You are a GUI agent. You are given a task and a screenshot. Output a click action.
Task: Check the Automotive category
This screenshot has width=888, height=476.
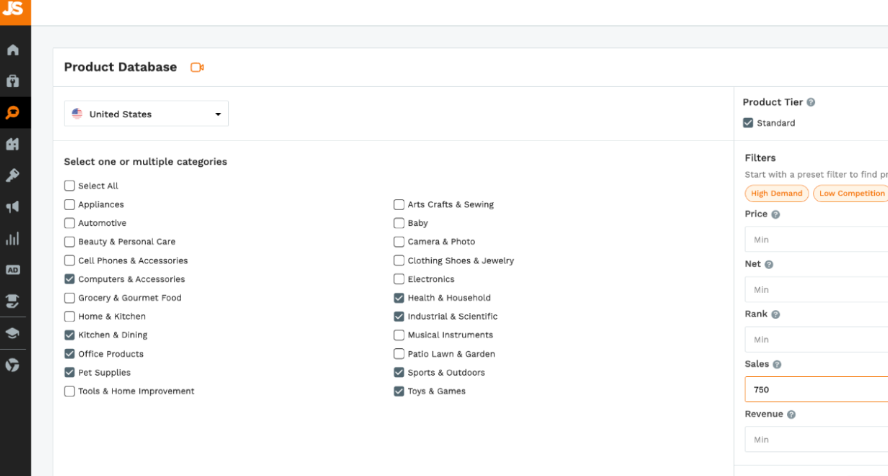pyautogui.click(x=70, y=223)
